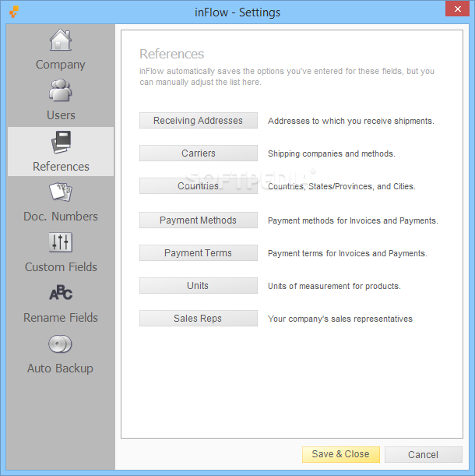Click 'Your company's sales representatives' text
475x476 pixels.
coord(340,319)
